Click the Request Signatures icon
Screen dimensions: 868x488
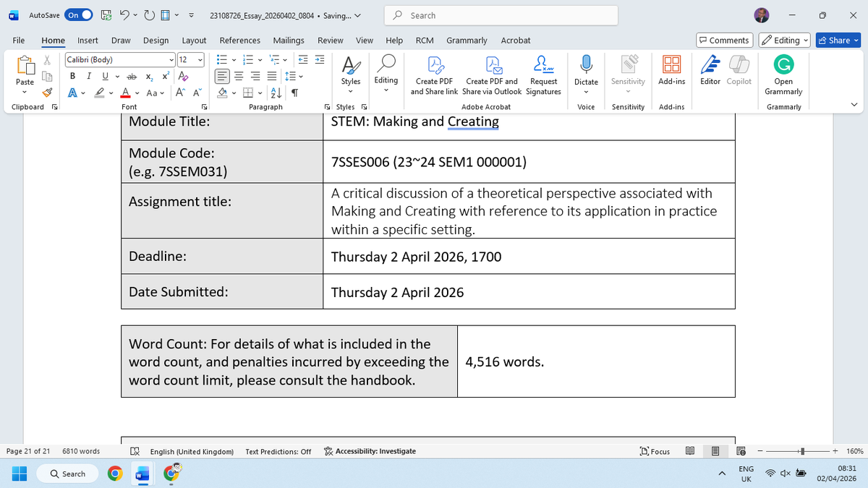(x=543, y=77)
